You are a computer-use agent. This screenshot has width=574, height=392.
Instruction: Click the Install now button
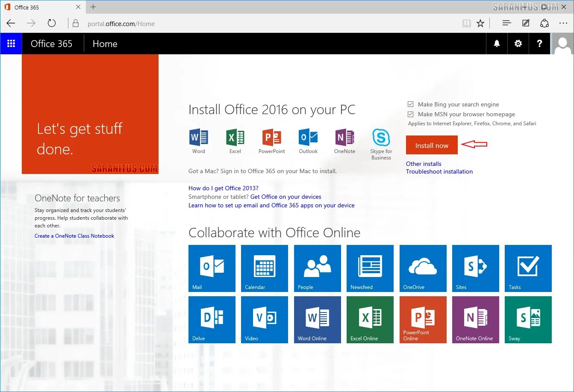pos(432,145)
